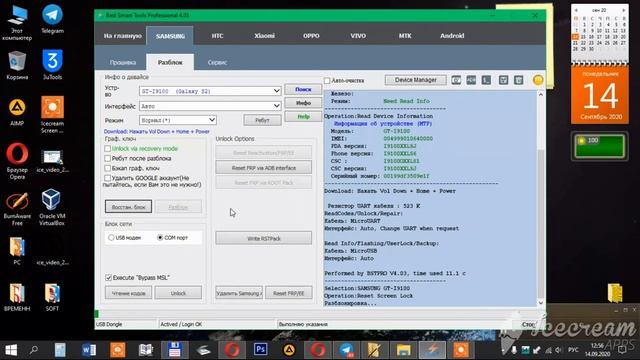Open Telegram desktop shortcut
This screenshot has width=640, height=360.
click(52, 19)
